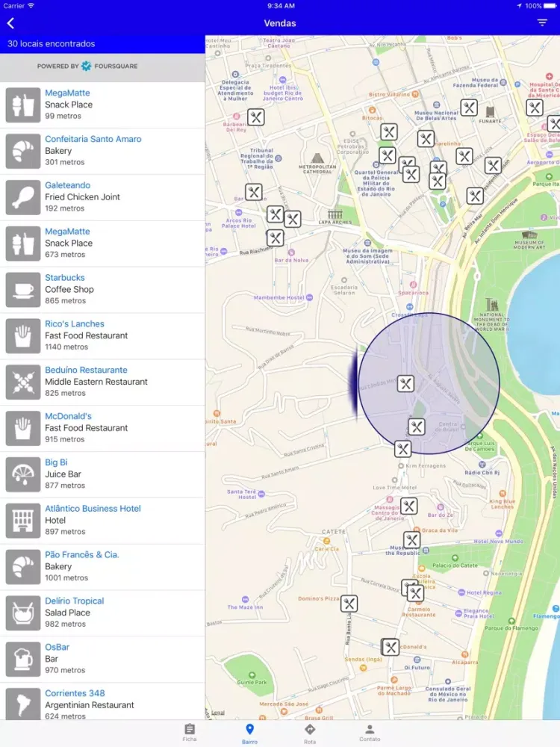
Task: Tap the building icon for Atlântico Business Hotel
Action: tap(23, 521)
